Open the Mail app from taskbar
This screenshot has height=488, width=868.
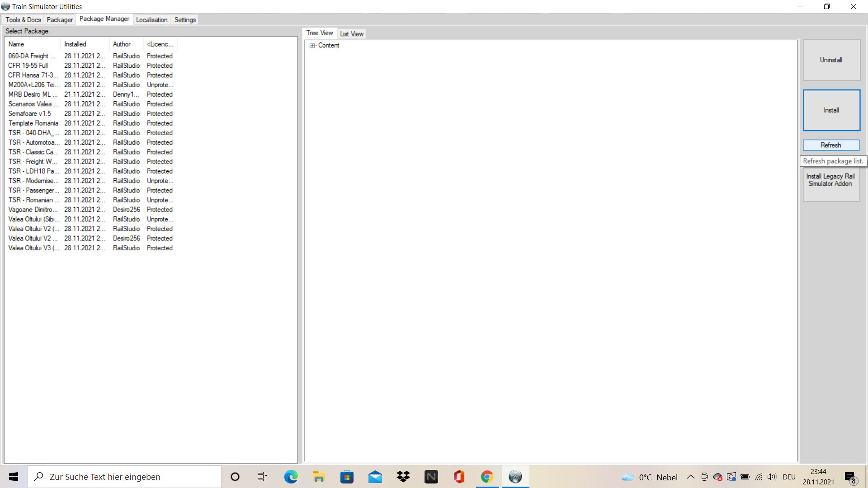pos(375,477)
